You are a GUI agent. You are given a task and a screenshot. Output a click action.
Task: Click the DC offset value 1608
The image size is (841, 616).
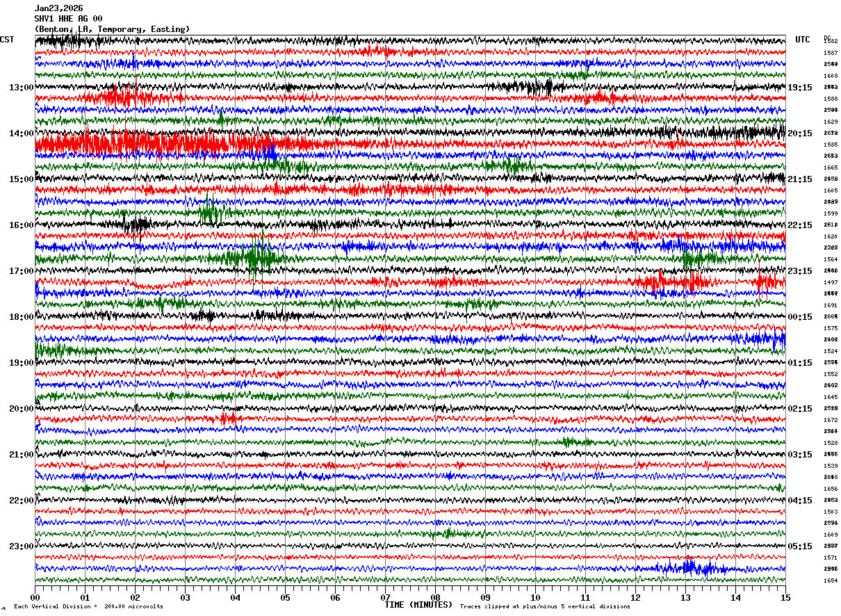pyautogui.click(x=831, y=76)
